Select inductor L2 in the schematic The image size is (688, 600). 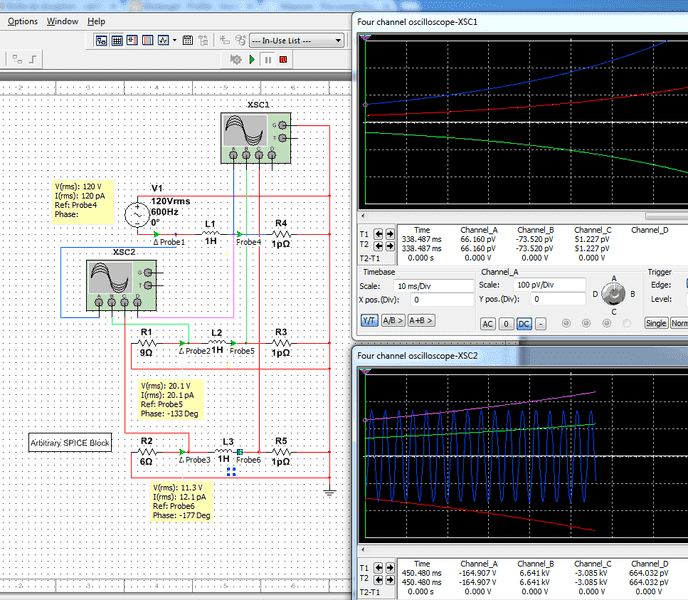pos(217,342)
